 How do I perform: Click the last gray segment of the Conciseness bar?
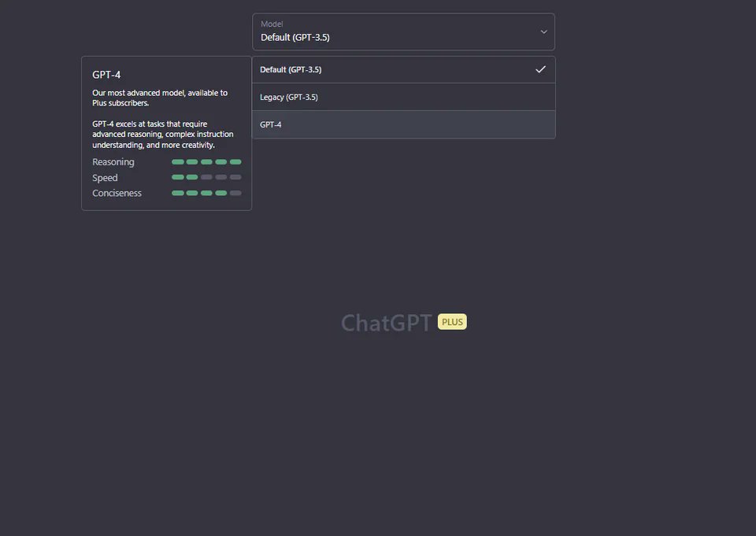[235, 193]
